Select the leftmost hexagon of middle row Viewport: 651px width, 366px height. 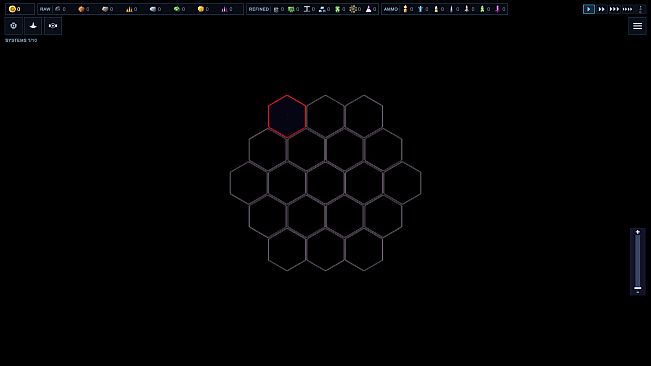[249, 183]
